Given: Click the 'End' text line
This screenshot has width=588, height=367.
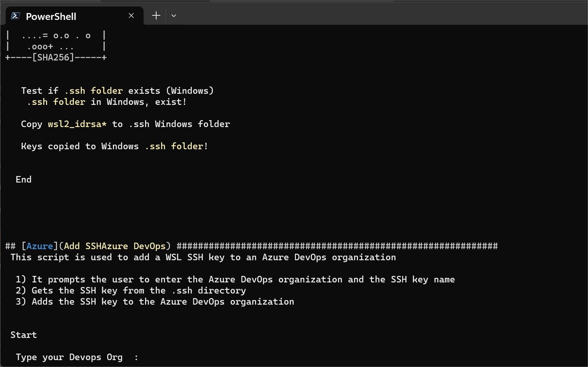Looking at the screenshot, I should 24,180.
